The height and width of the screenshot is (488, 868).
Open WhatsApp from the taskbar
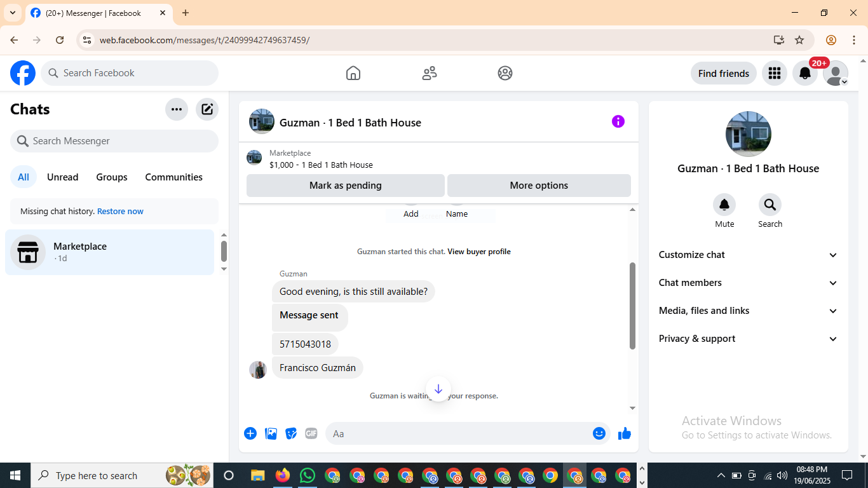pyautogui.click(x=308, y=475)
